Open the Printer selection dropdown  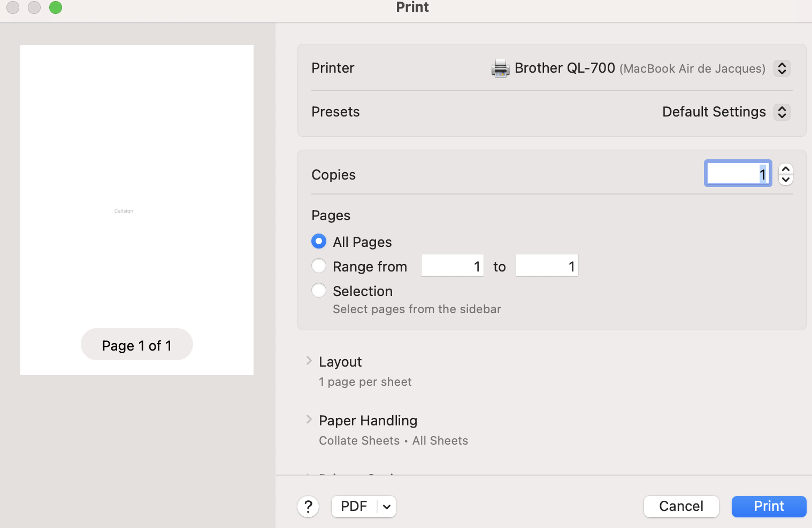[x=782, y=68]
